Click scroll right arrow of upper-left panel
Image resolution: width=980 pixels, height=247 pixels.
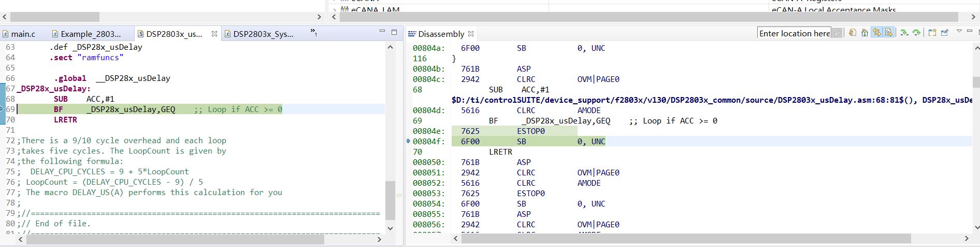[319, 17]
